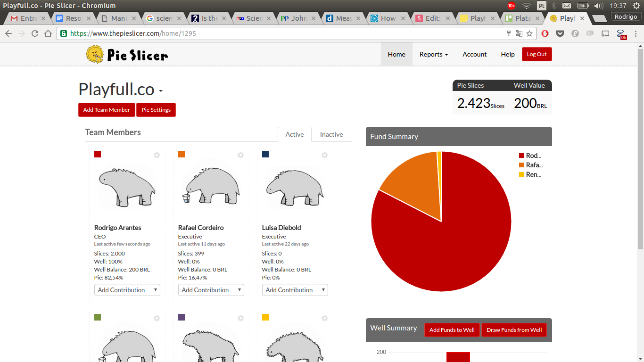This screenshot has width=644, height=362.
Task: Open the Wi-Fi network indicator
Action: point(527,6)
